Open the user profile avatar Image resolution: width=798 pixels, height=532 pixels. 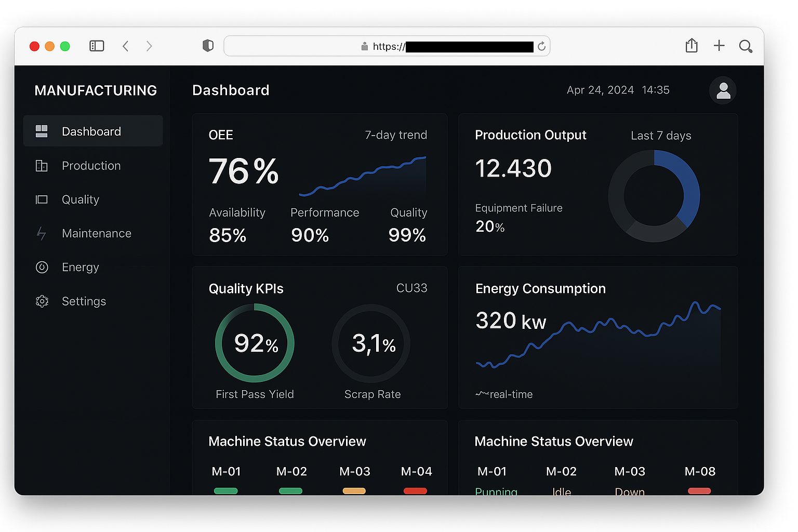(723, 90)
